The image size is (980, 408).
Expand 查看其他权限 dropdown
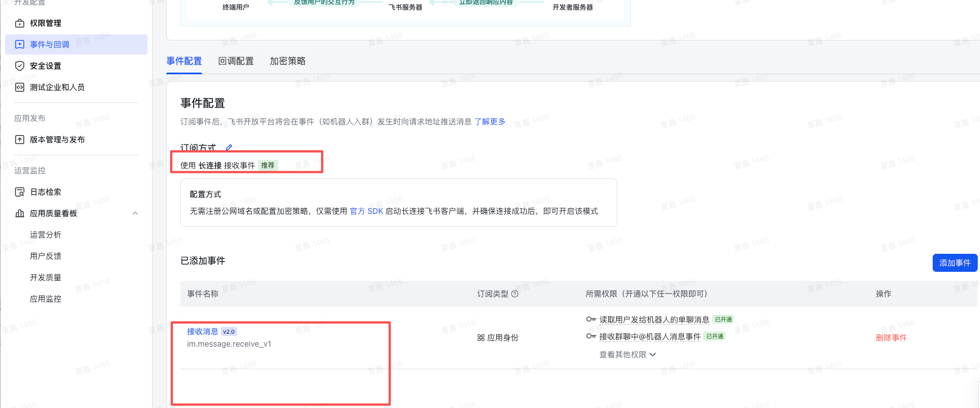627,355
